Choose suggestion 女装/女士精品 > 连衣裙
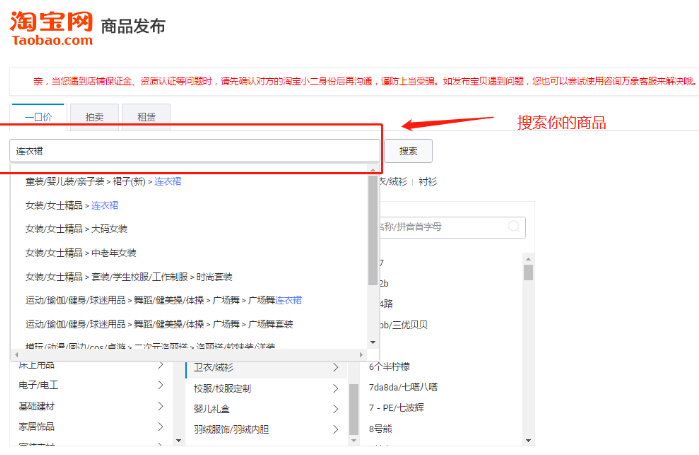 point(71,205)
